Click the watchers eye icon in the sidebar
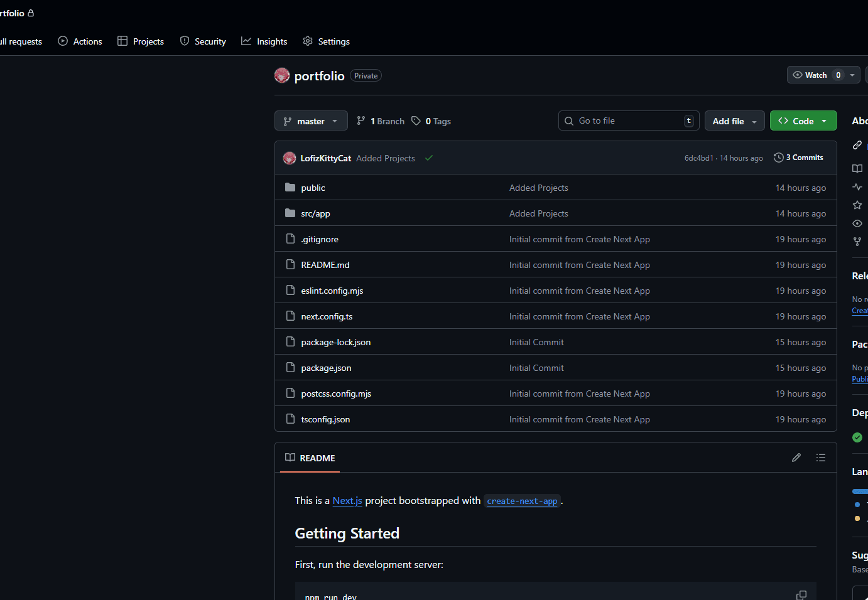The width and height of the screenshot is (868, 600). [857, 223]
